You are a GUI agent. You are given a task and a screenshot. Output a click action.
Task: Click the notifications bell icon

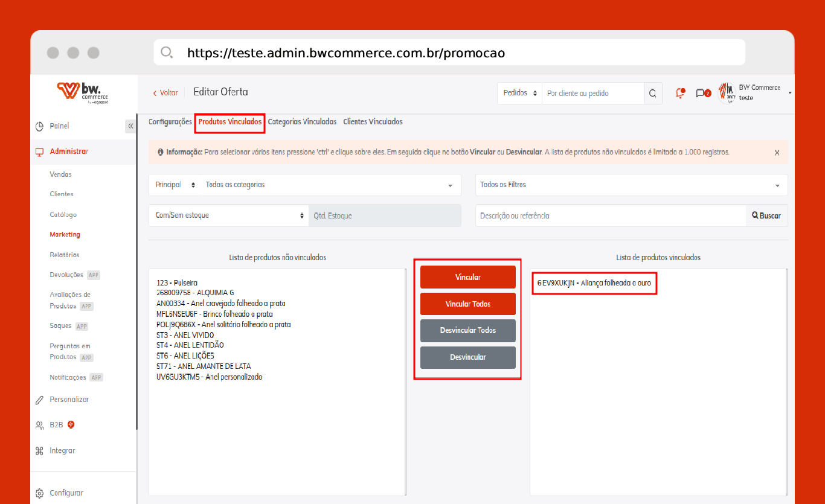click(680, 93)
